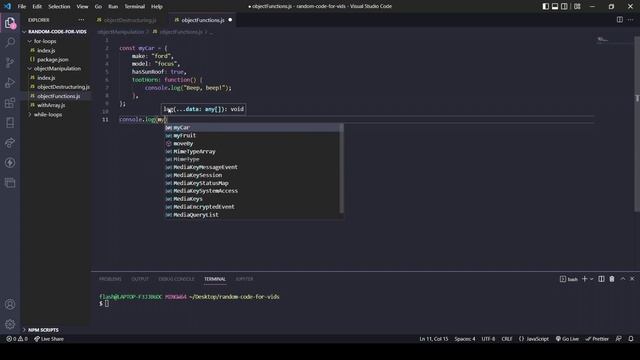Image resolution: width=640 pixels, height=360 pixels.
Task: Open the Search view
Action: [10, 42]
